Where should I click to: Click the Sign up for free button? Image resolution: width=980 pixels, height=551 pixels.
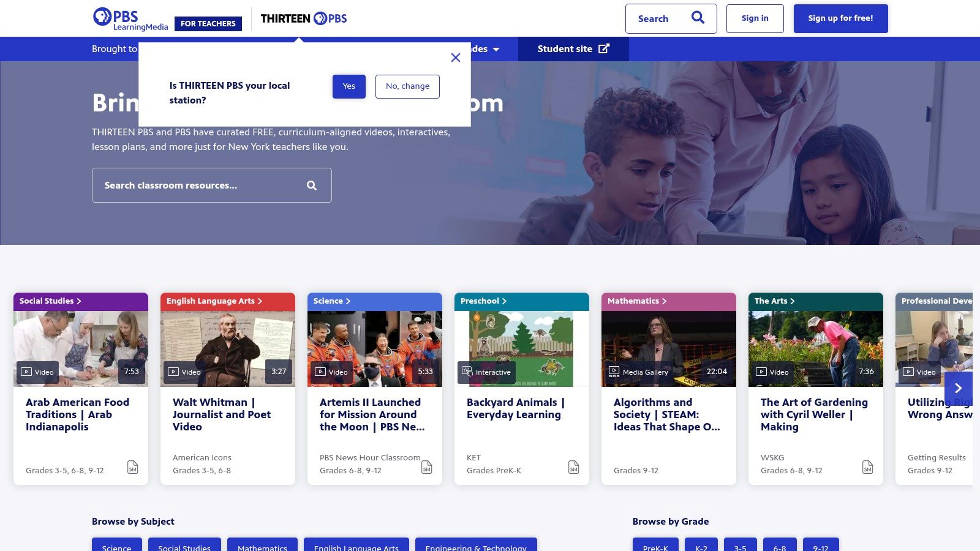[840, 18]
